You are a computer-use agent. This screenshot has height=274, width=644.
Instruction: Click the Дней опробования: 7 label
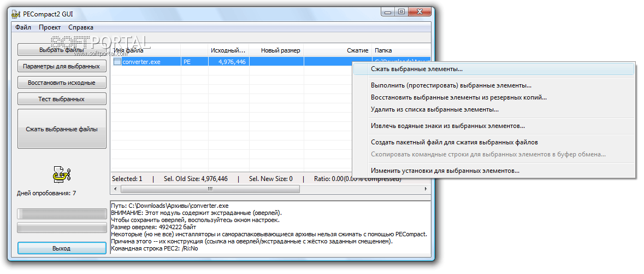[46, 193]
